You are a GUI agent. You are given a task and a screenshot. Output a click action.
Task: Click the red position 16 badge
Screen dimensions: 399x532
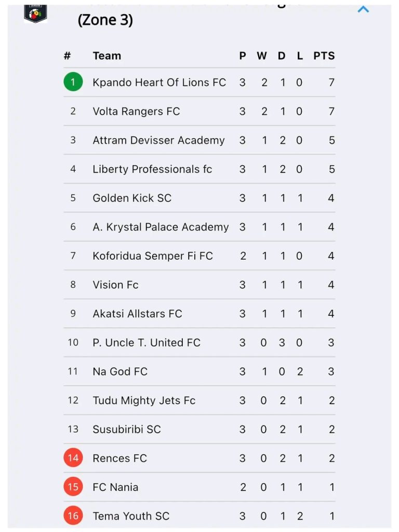[73, 515]
